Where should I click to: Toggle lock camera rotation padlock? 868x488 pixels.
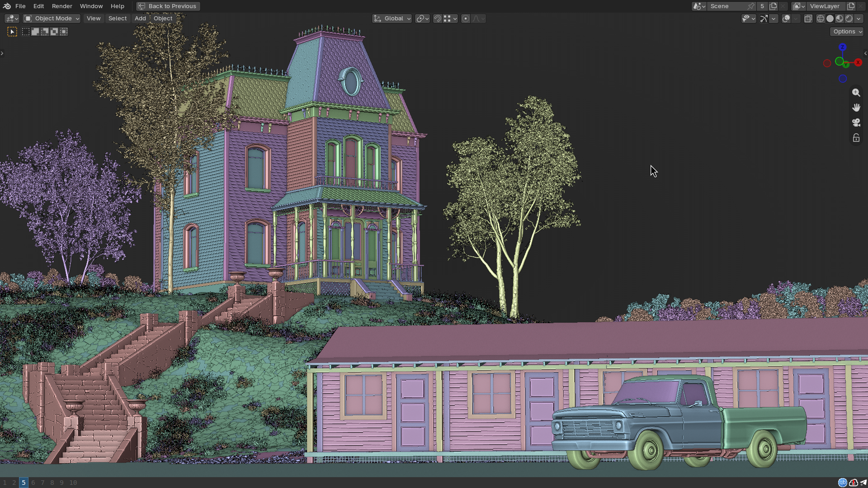pyautogui.click(x=856, y=138)
